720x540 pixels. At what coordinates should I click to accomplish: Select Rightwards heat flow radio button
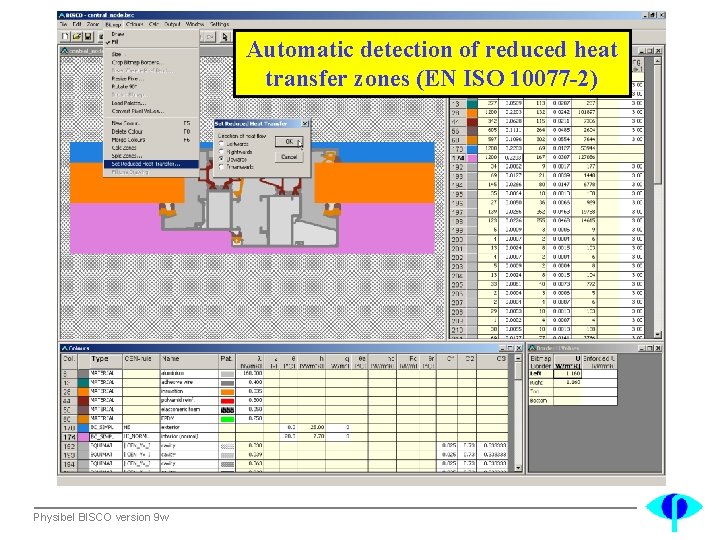221,152
